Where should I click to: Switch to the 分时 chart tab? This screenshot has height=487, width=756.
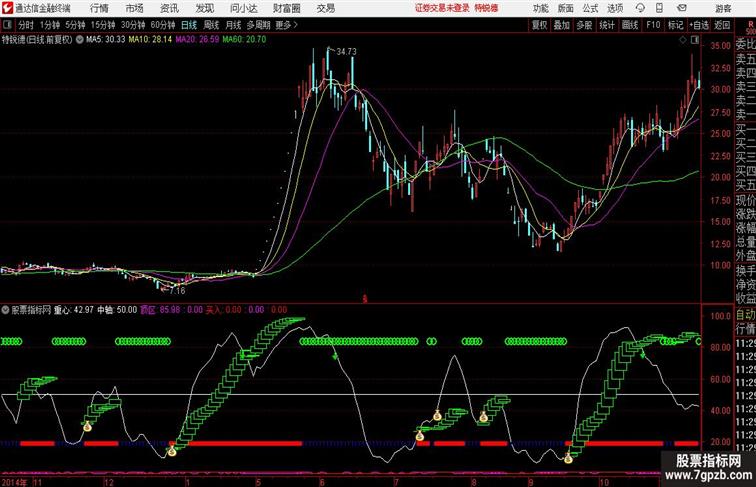pos(26,25)
